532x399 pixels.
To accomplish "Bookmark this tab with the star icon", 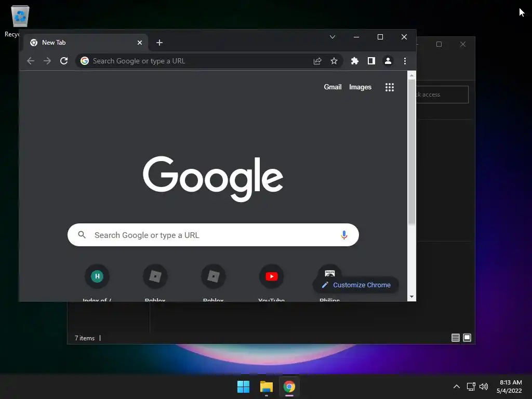I will click(334, 61).
